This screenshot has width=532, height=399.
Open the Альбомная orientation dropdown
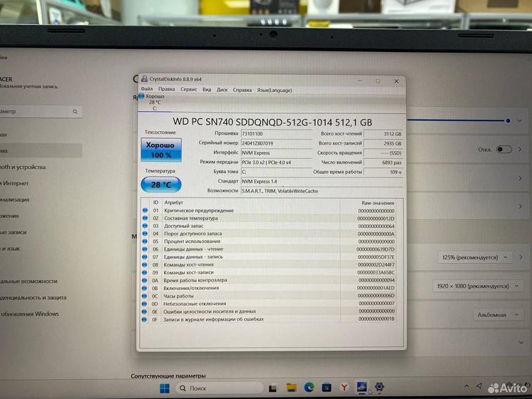[x=498, y=315]
